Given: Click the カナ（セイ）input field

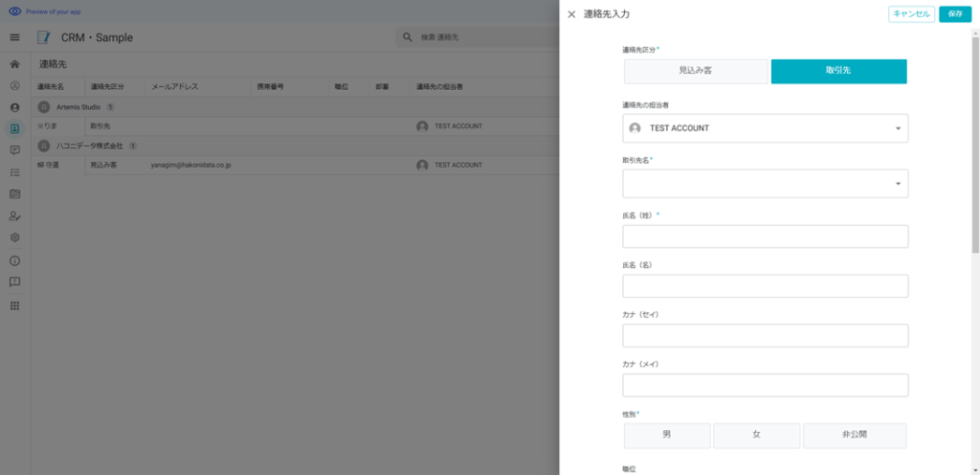Looking at the screenshot, I should tap(765, 335).
